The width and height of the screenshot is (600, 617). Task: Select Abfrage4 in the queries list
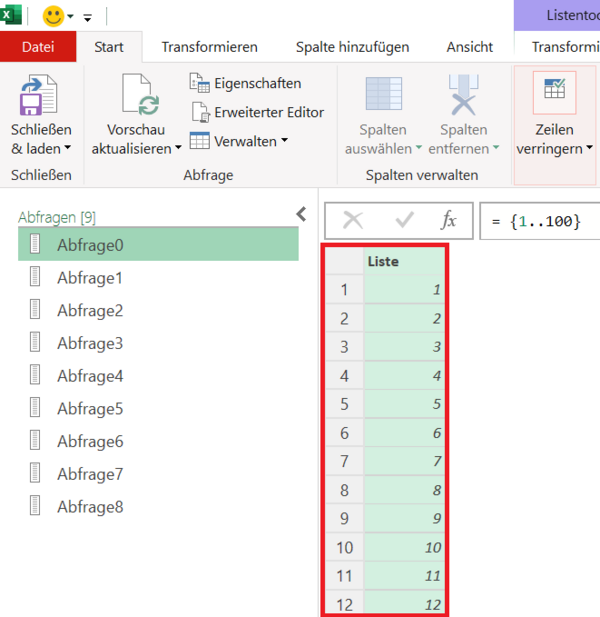click(x=89, y=376)
